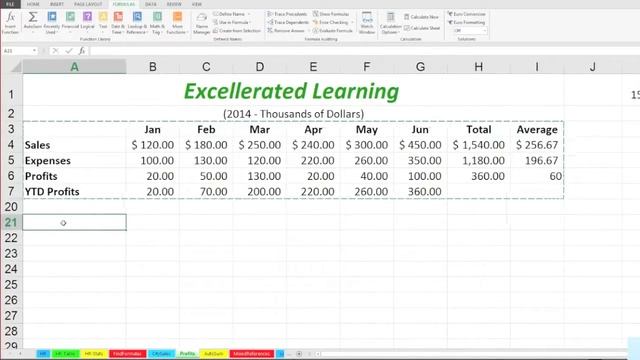The width and height of the screenshot is (640, 360).
Task: Switch to the VIEW ribbon tab
Action: pos(197,4)
